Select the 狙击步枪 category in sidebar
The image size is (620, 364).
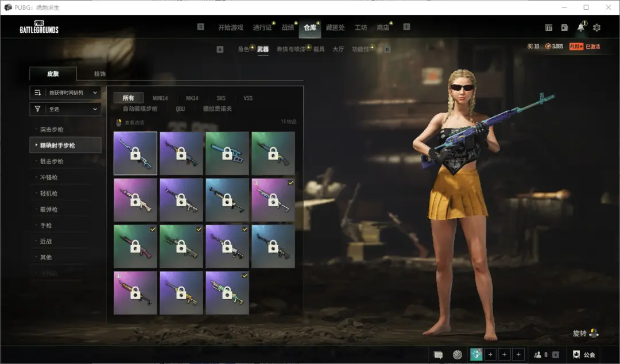(52, 162)
